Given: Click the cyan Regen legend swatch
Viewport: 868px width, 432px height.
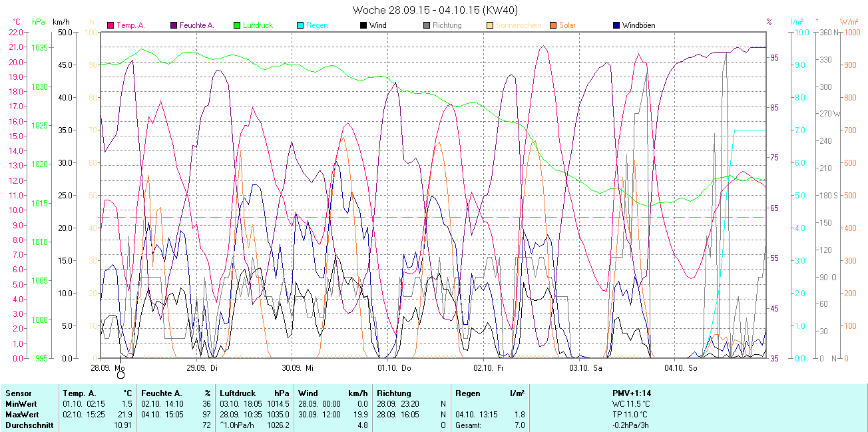Looking at the screenshot, I should tap(300, 25).
